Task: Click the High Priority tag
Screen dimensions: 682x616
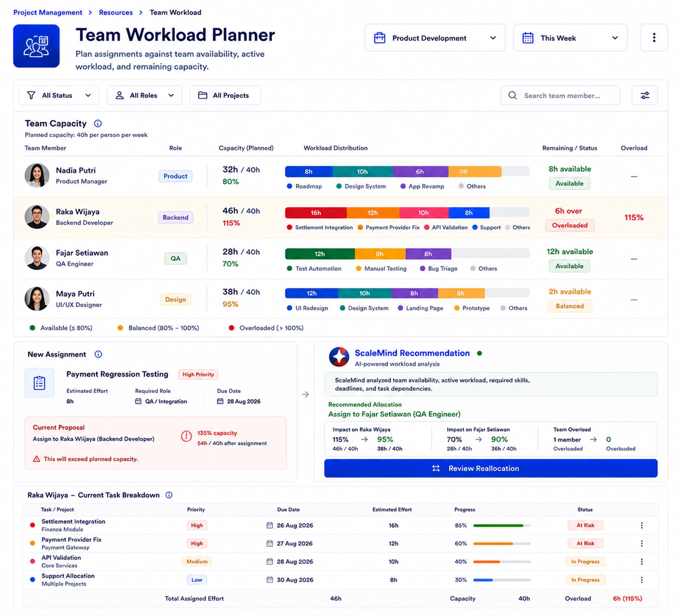Action: click(198, 374)
